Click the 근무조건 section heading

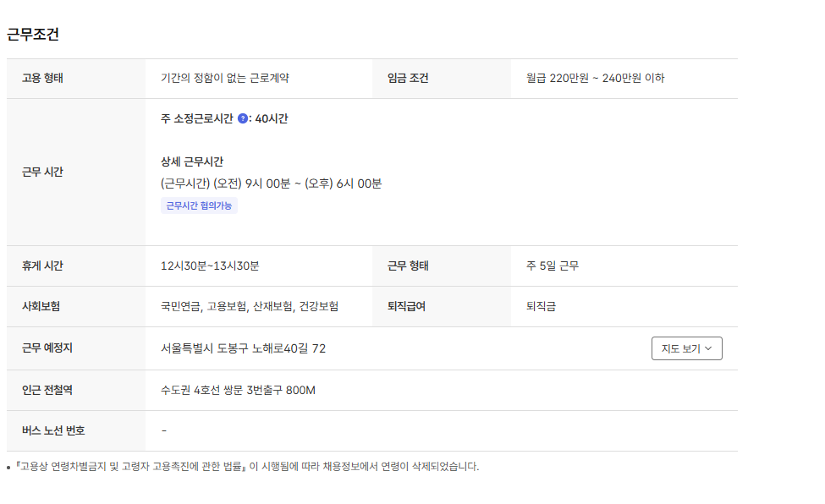pyautogui.click(x=33, y=35)
